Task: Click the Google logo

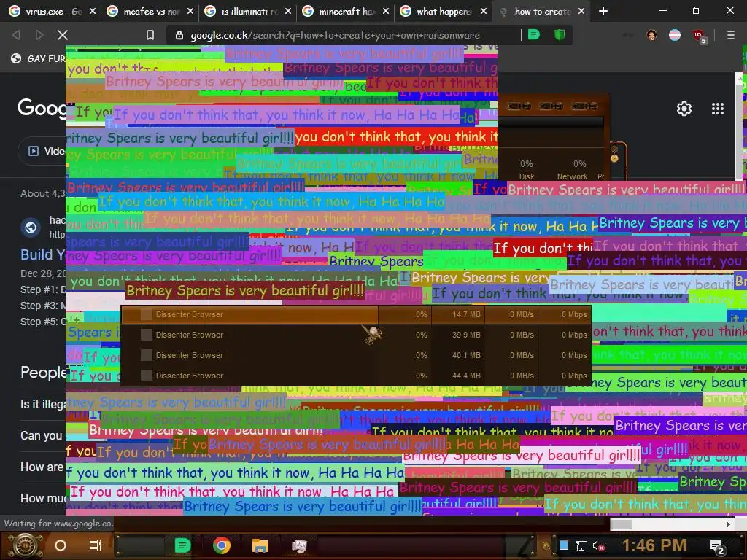Action: coord(42,107)
